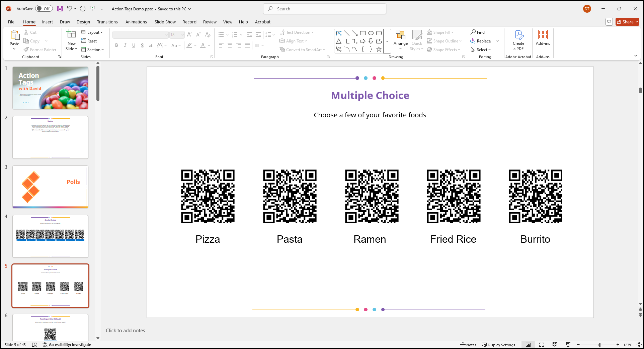Click 'Click to add notes' area
Viewport: 644px width, 349px height.
(x=126, y=330)
